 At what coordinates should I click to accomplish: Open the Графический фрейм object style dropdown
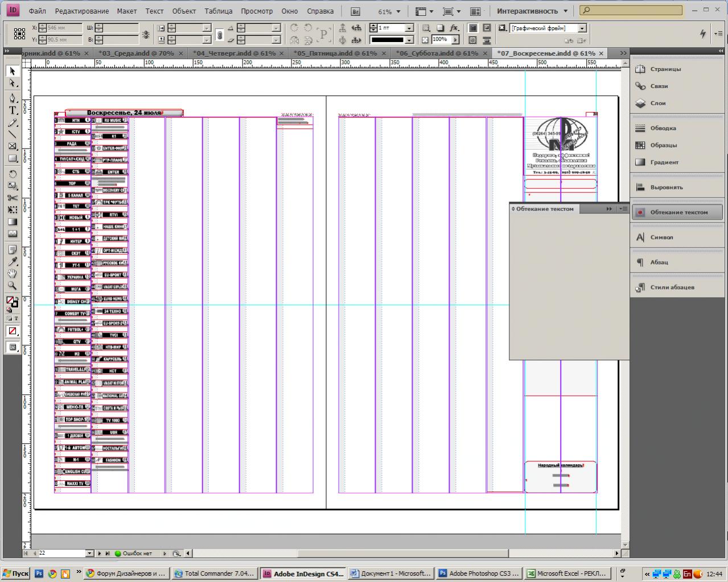582,28
